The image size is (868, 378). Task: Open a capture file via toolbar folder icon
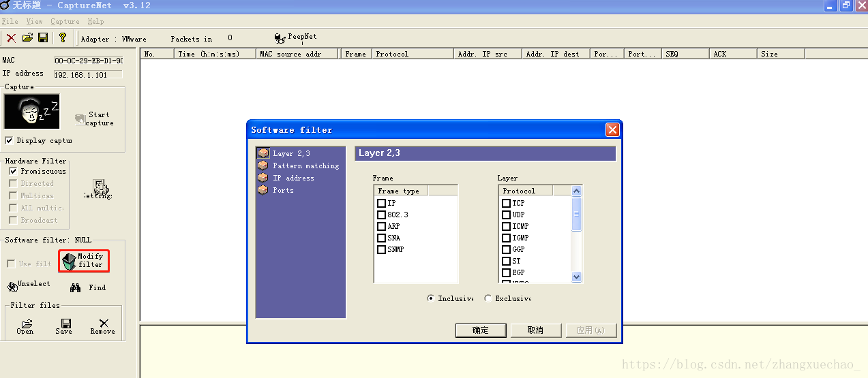pos(27,38)
